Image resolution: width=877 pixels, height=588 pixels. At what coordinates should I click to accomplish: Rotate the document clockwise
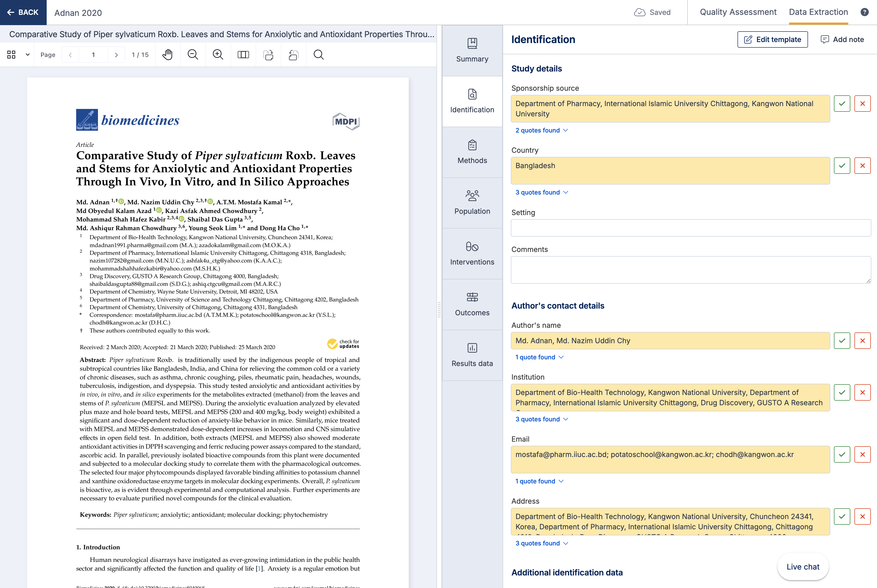(x=268, y=55)
